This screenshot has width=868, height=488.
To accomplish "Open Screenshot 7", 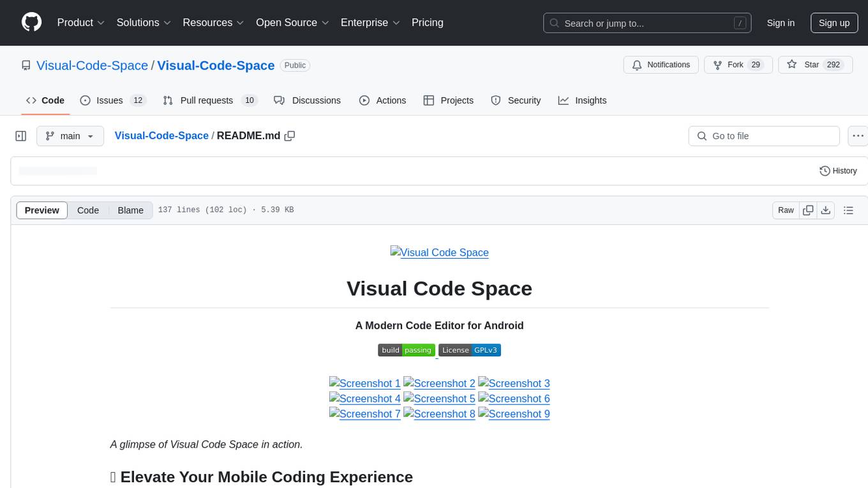I will [365, 414].
